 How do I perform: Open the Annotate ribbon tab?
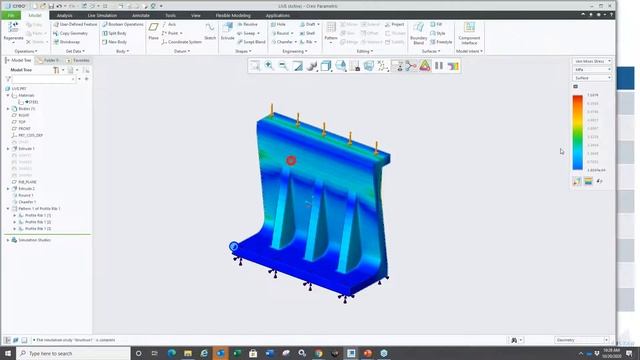(x=141, y=16)
